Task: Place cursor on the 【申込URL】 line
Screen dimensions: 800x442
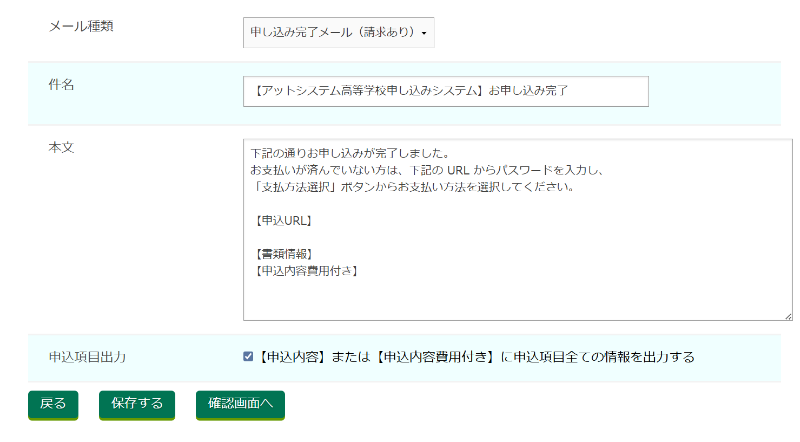Action: 284,221
